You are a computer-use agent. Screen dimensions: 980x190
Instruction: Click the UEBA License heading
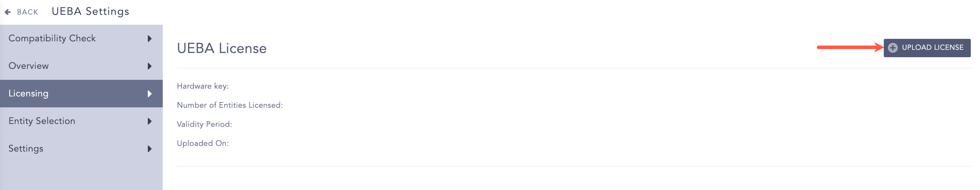[x=222, y=48]
